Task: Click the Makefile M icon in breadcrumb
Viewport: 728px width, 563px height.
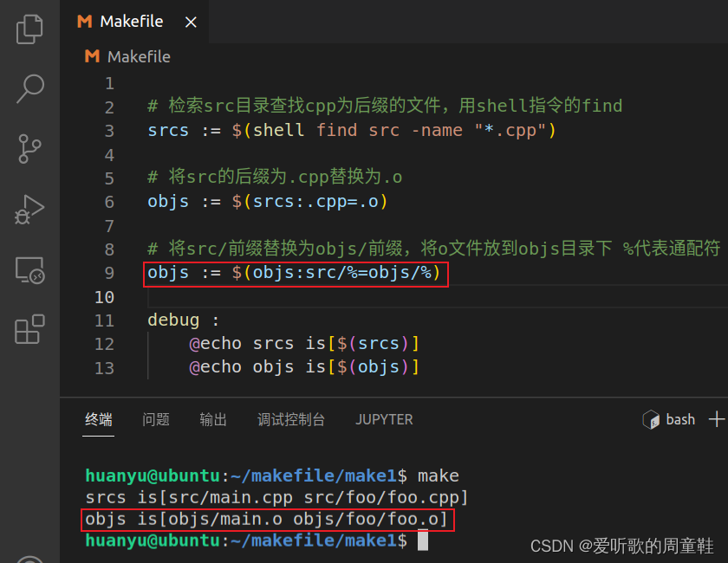Action: 92,56
